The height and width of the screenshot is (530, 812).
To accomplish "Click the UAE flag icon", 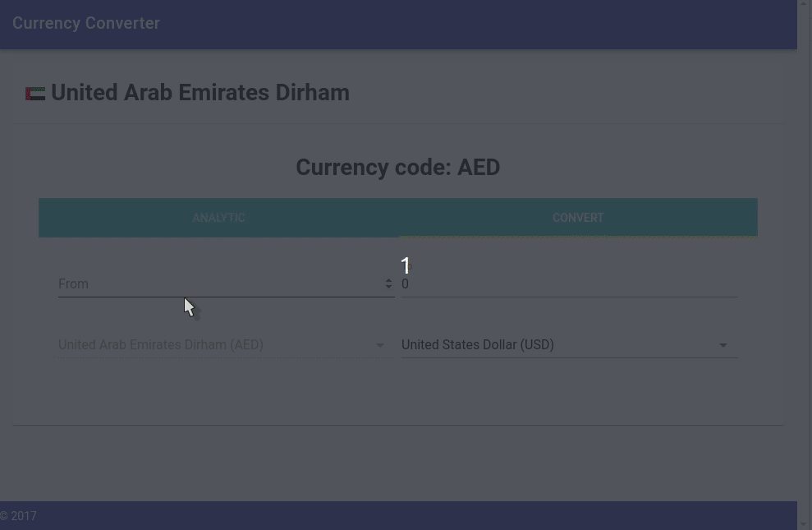I will (x=35, y=94).
